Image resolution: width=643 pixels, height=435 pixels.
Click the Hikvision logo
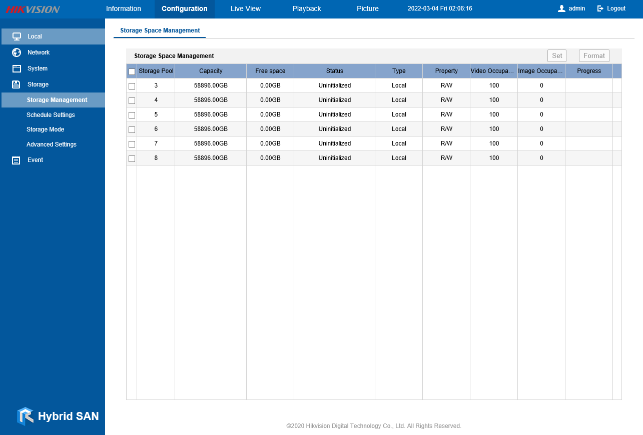(32, 9)
